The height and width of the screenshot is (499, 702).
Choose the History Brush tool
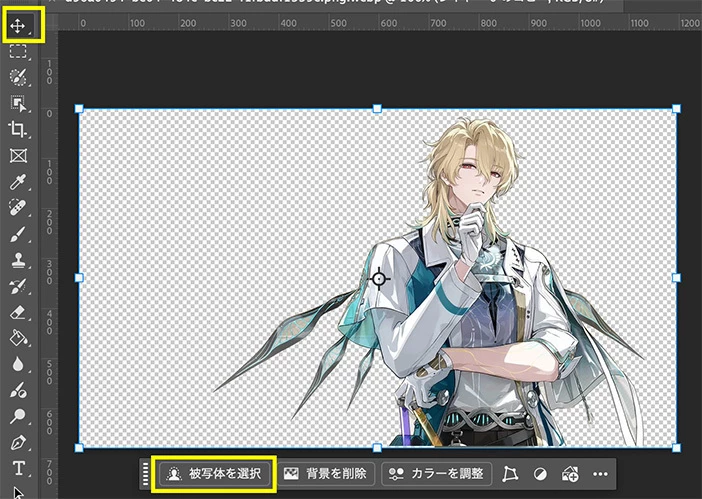18,286
